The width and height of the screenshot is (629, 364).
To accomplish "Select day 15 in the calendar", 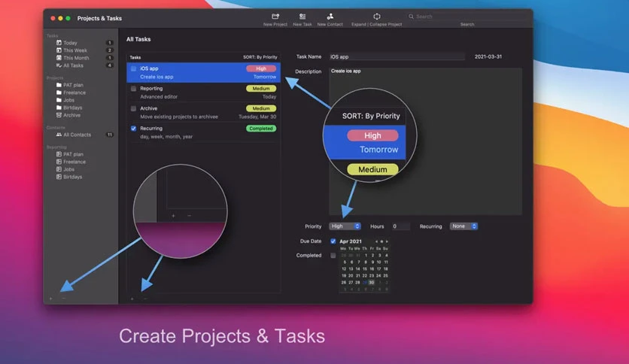I will 365,269.
